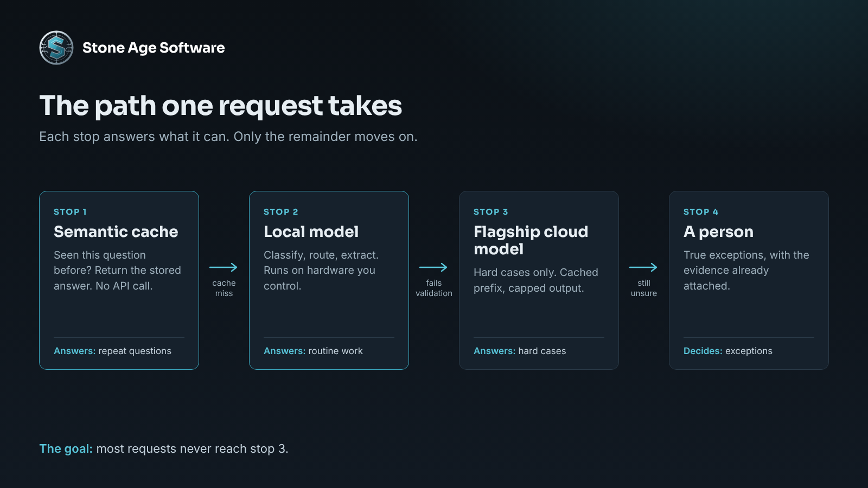This screenshot has height=488, width=868.
Task: Select the "Local model" heading
Action: click(x=311, y=232)
